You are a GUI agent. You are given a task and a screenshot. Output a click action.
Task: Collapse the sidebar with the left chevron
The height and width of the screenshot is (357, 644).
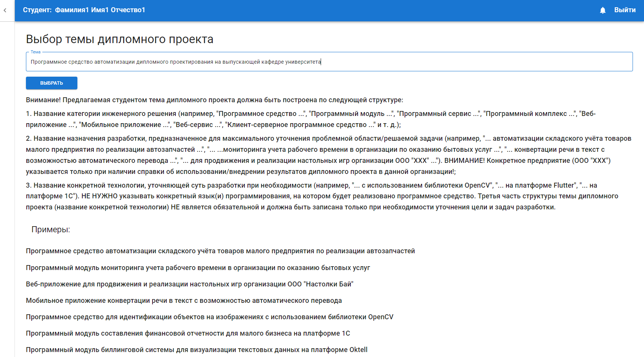tap(5, 10)
